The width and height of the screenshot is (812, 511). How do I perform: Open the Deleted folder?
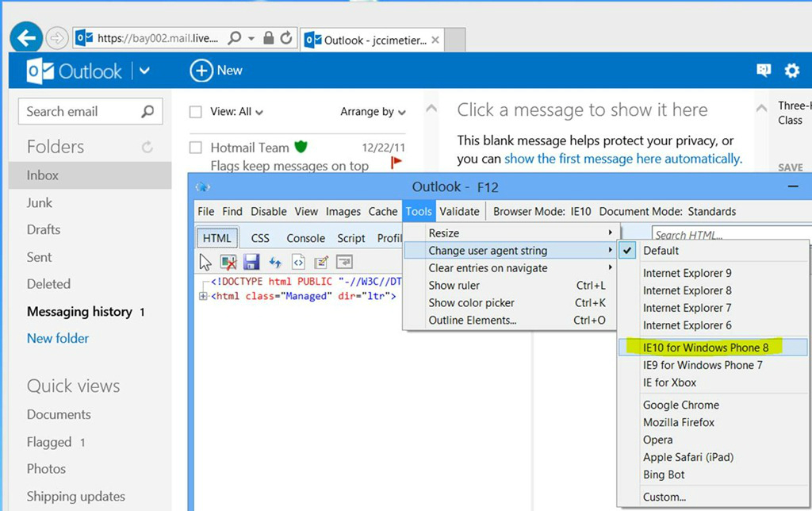pyautogui.click(x=48, y=284)
